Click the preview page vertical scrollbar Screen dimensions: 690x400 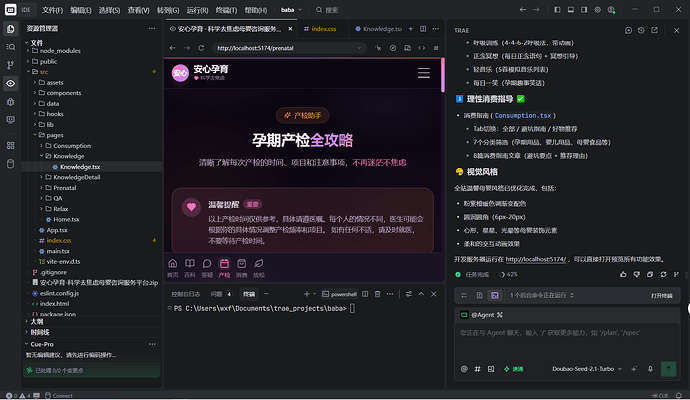coord(443,75)
